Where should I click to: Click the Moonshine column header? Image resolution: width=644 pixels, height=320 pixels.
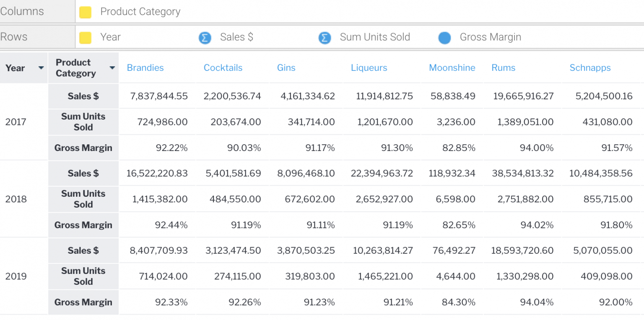click(452, 68)
